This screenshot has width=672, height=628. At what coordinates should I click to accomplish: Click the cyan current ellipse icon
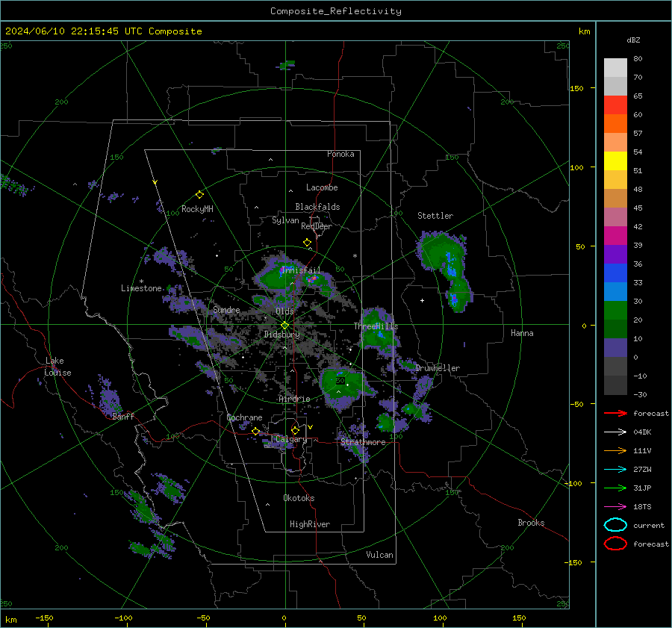(x=615, y=525)
